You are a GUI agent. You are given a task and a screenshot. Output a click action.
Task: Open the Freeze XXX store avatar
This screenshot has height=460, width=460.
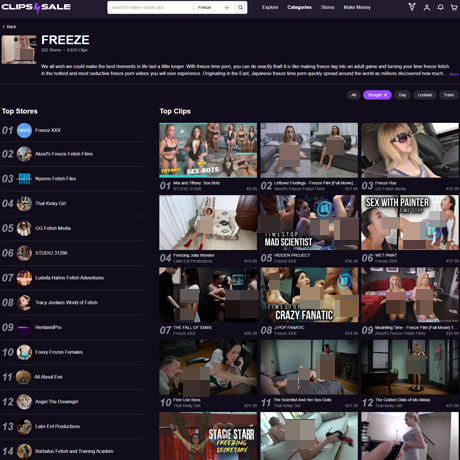point(24,130)
